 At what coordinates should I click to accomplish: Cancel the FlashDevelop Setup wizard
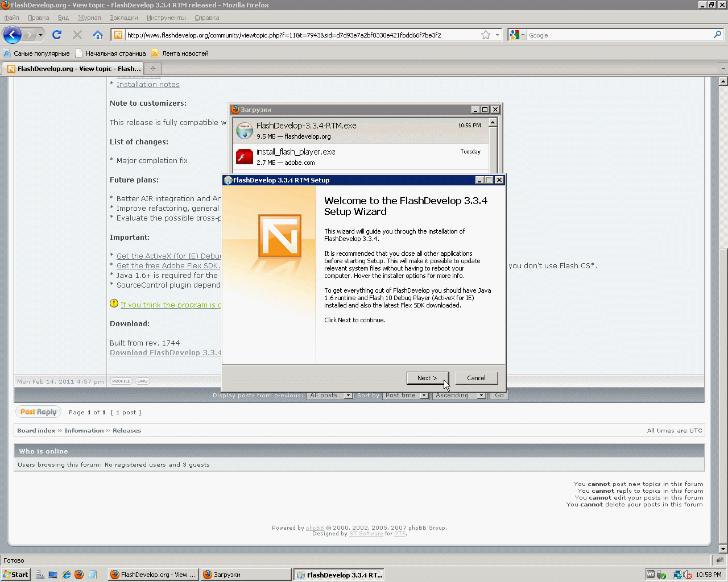477,378
